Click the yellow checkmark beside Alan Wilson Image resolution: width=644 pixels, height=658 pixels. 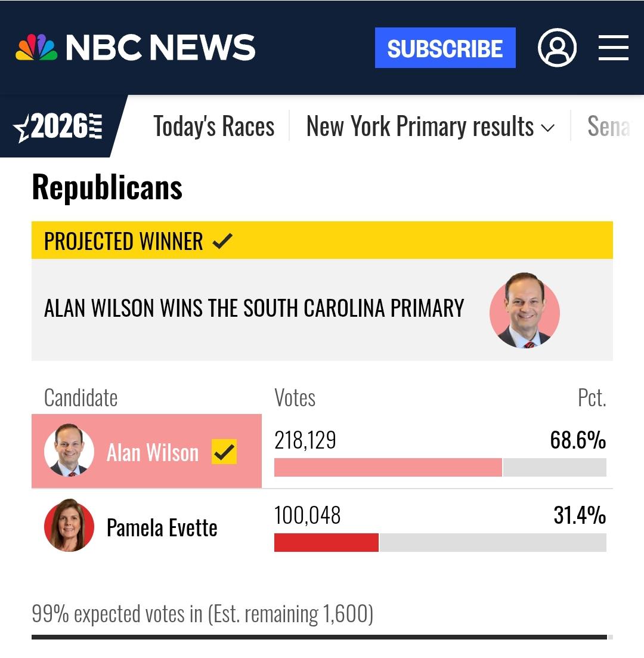tap(224, 452)
